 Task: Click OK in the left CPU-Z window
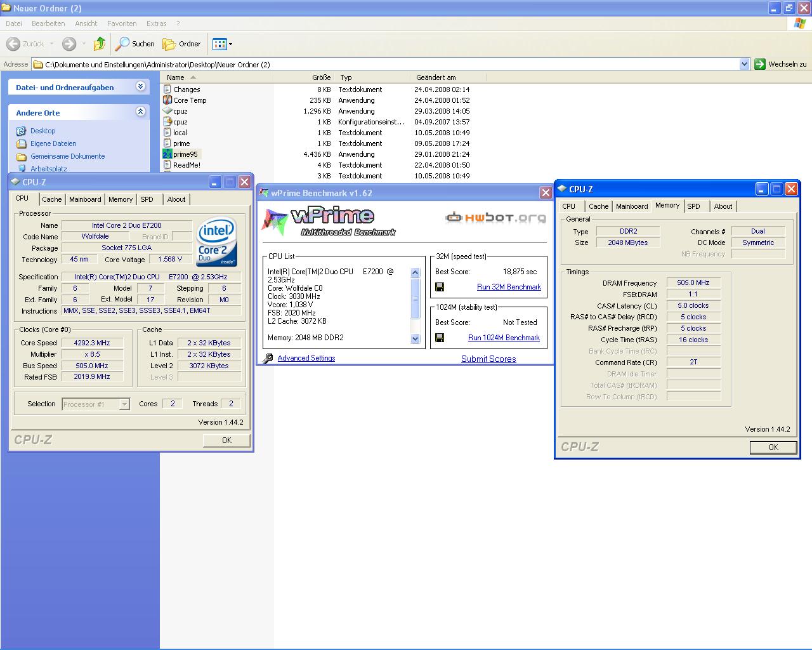[x=226, y=441]
